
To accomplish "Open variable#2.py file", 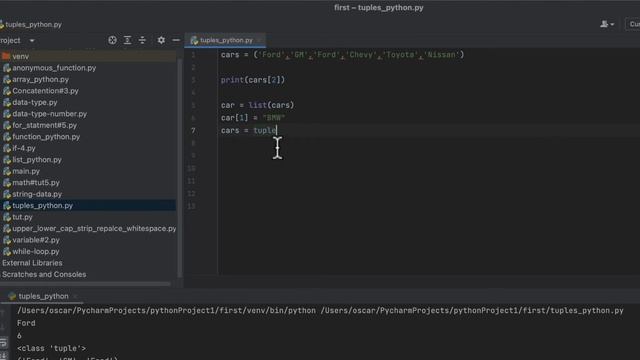I will point(36,240).
